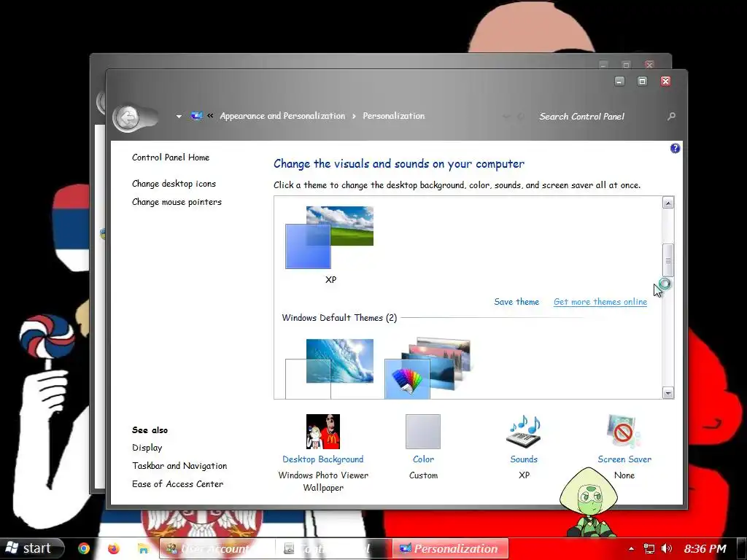Open the Sounds music notes icon
747x560 pixels.
pyautogui.click(x=524, y=432)
